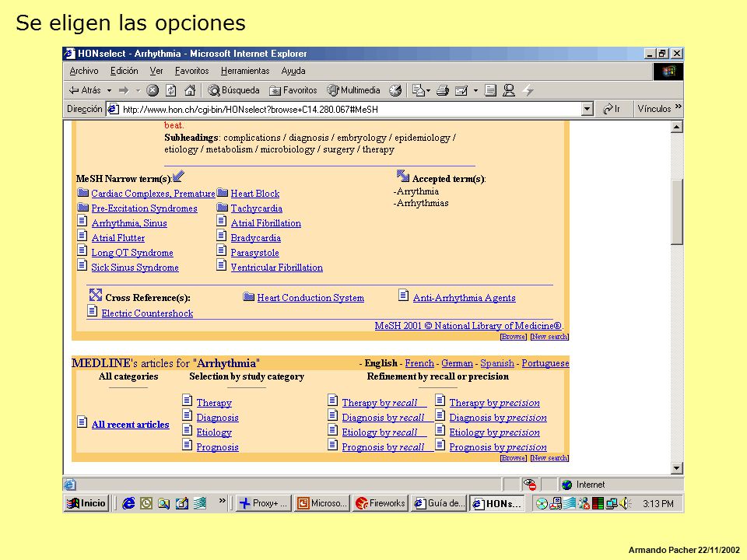The image size is (747, 560).
Task: Go to the home page icon
Action: pos(190,90)
